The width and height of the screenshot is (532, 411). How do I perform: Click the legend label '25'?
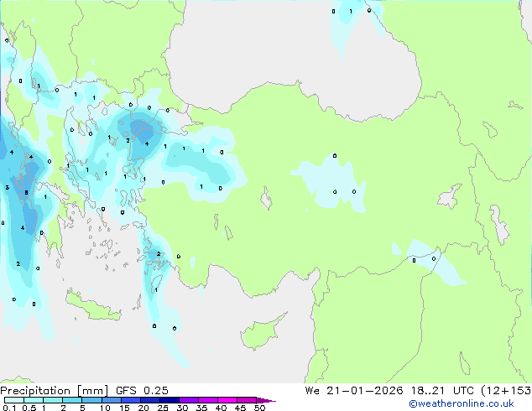coord(163,408)
